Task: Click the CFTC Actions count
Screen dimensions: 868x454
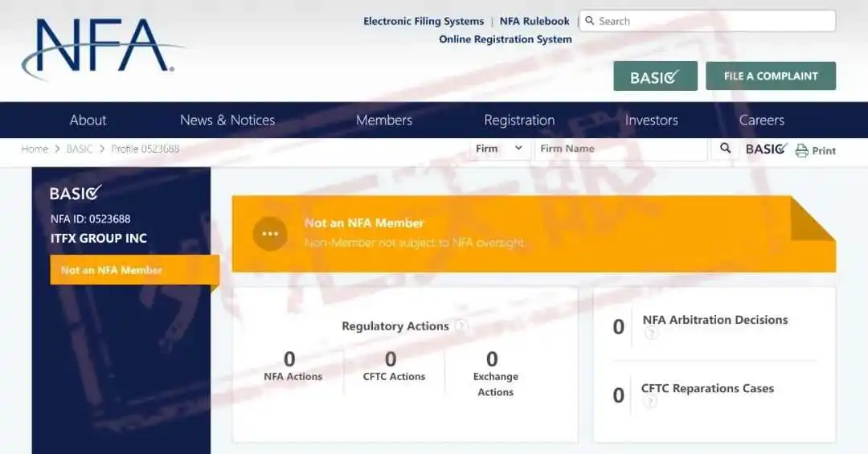Action: [391, 359]
